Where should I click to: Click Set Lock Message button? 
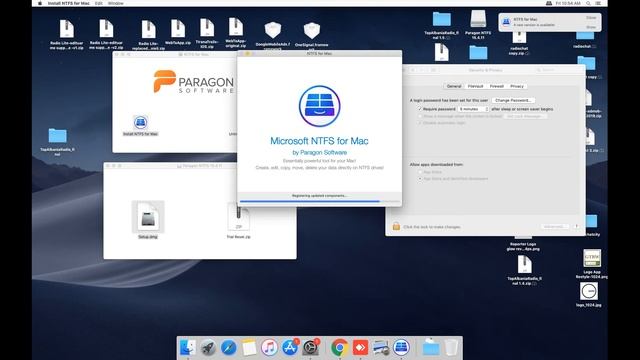pyautogui.click(x=525, y=116)
